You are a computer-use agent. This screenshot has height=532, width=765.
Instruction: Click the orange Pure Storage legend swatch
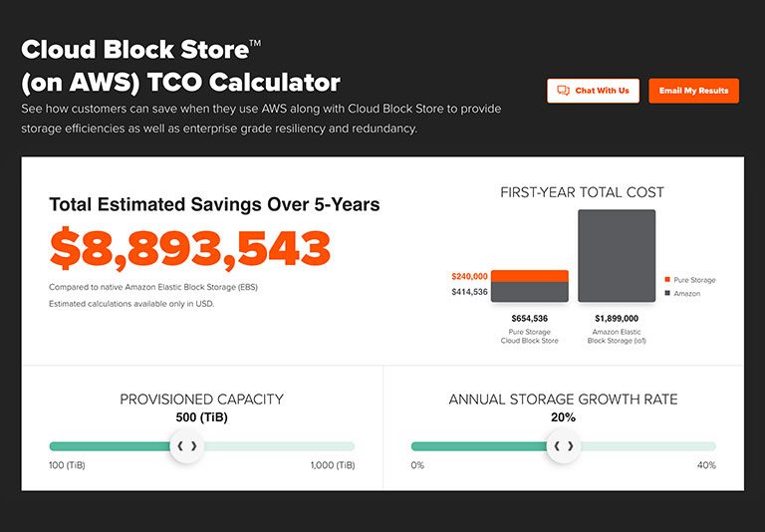(x=666, y=280)
